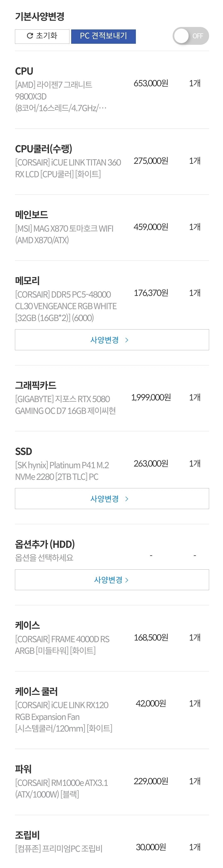The width and height of the screenshot is (223, 868).
Task: Click chevron arrow in memory 사양변경 button
Action: 127,340
